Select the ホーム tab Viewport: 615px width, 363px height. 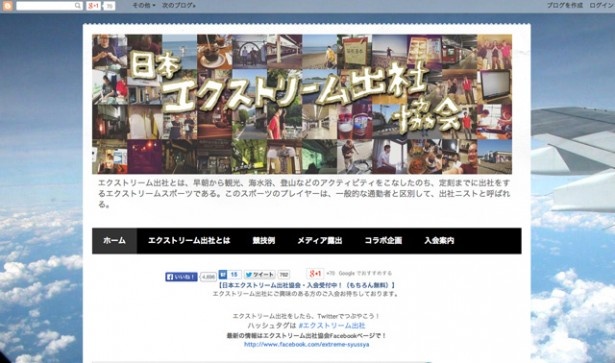(x=115, y=241)
